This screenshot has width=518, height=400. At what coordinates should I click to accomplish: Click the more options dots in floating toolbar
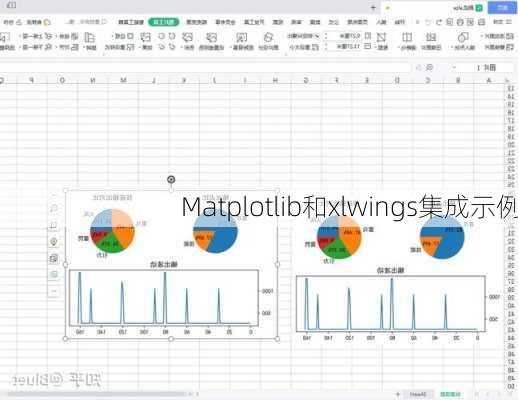[x=54, y=291]
